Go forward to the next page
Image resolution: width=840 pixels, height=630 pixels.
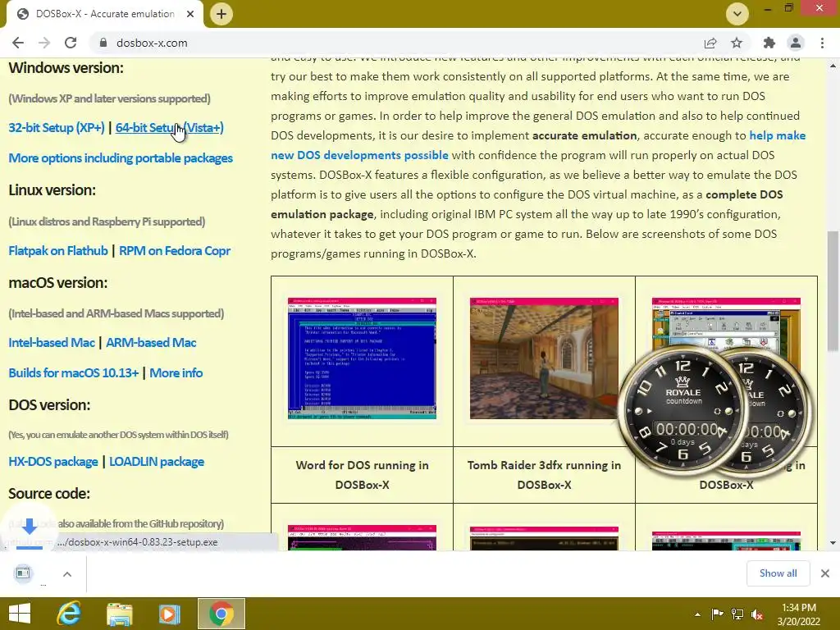[44, 43]
